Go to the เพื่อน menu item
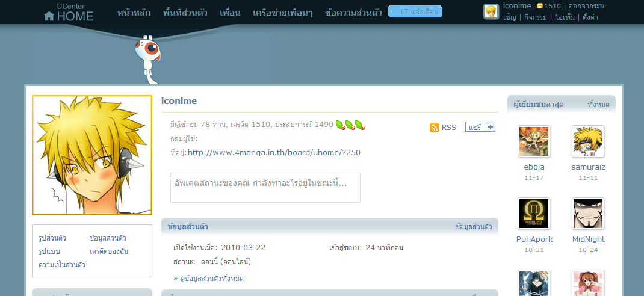The height and width of the screenshot is (296, 644). tap(230, 13)
